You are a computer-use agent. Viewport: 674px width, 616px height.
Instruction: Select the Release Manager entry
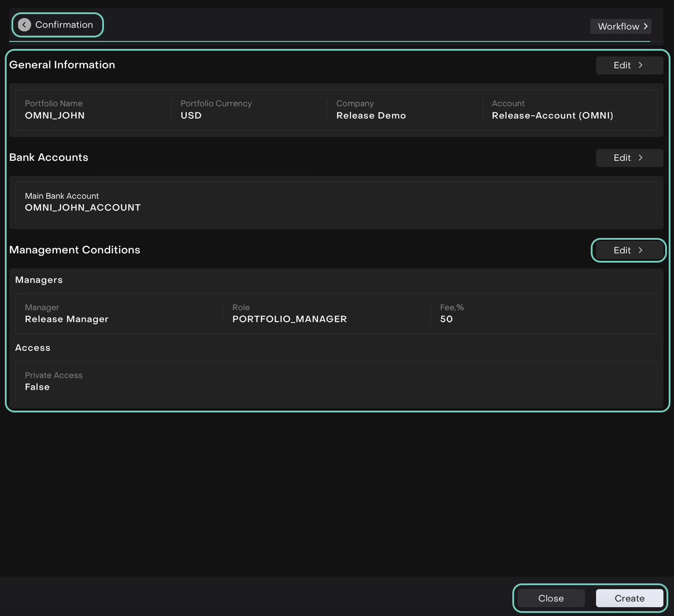pyautogui.click(x=67, y=319)
